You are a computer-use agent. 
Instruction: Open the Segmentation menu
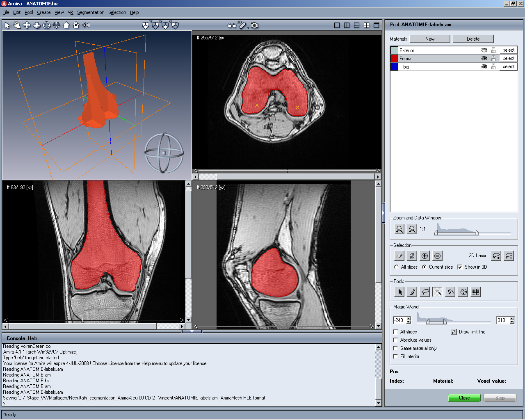point(91,12)
